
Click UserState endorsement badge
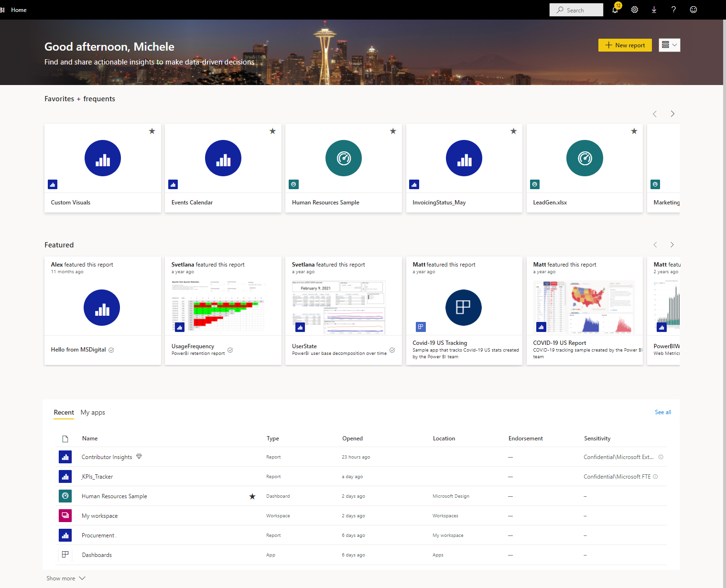coord(392,350)
